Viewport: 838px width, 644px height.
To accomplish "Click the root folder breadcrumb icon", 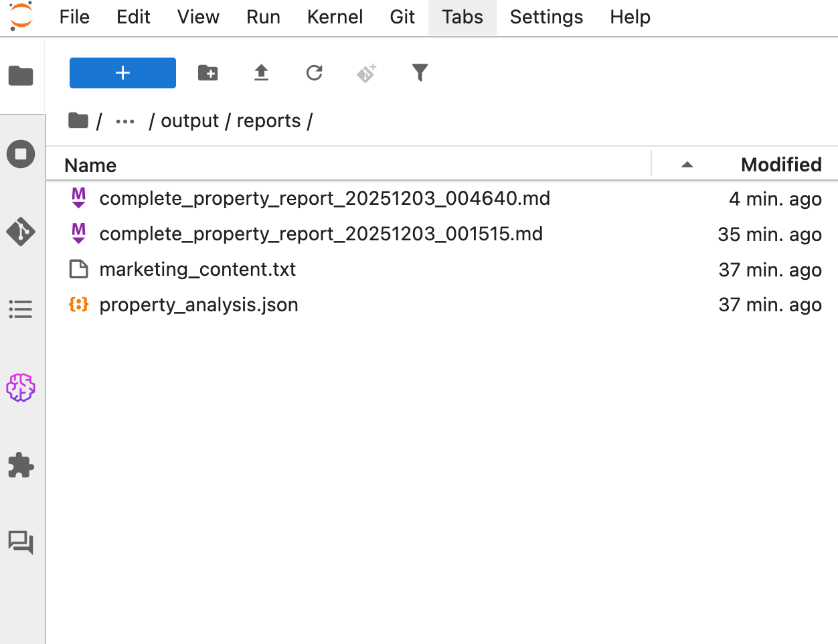I will (x=78, y=120).
